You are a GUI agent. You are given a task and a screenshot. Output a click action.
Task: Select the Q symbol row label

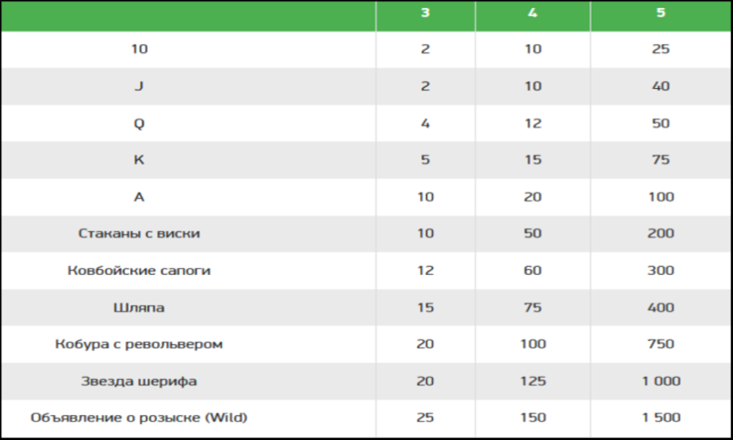pos(139,123)
